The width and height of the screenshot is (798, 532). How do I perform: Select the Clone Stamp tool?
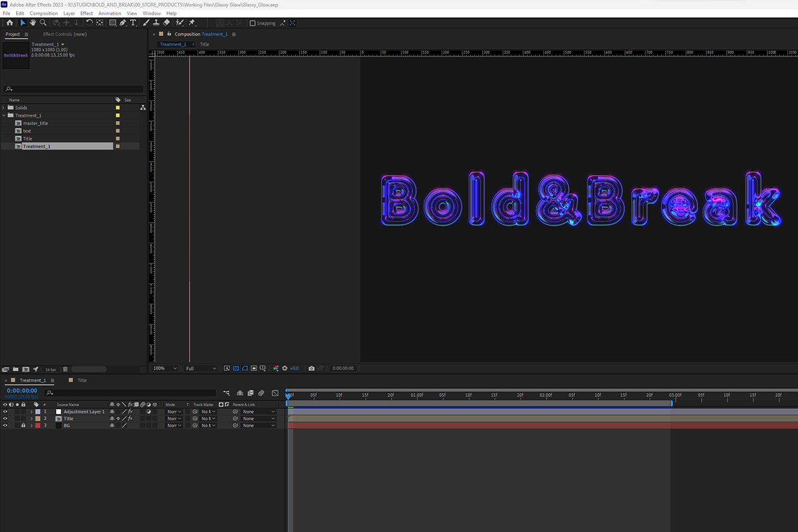156,23
